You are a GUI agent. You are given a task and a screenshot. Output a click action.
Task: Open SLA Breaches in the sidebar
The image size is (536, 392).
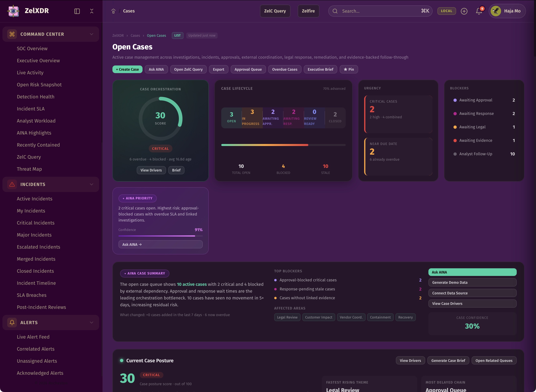click(32, 295)
